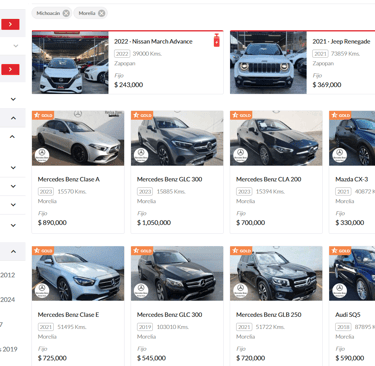The width and height of the screenshot is (375, 366).
Task: Expand the light gray chevron between red arrow buttons
Action: [x=16, y=46]
